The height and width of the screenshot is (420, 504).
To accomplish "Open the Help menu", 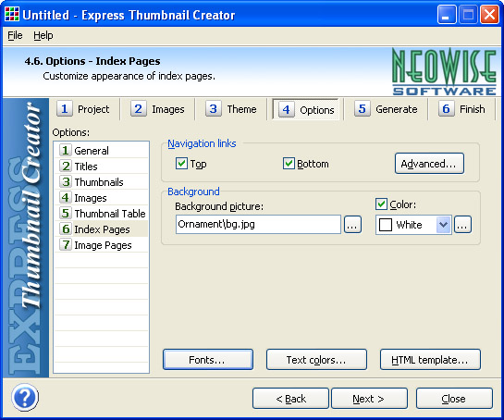I will click(43, 35).
